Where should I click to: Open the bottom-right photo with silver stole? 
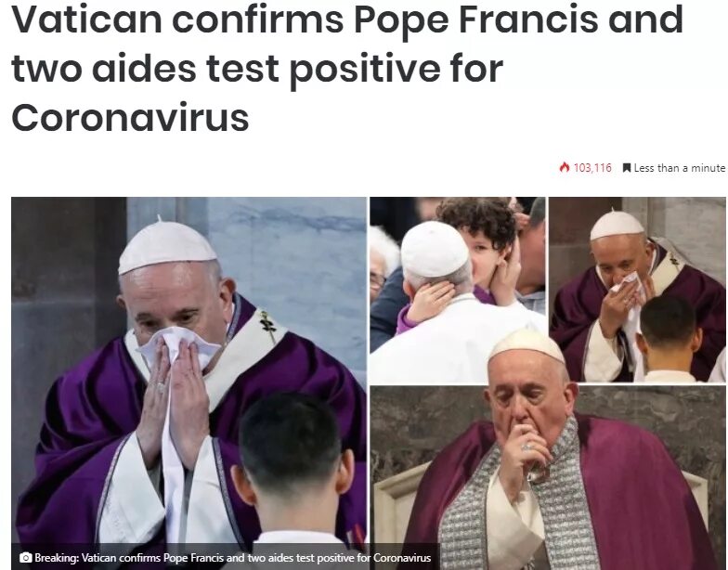[x=548, y=478]
